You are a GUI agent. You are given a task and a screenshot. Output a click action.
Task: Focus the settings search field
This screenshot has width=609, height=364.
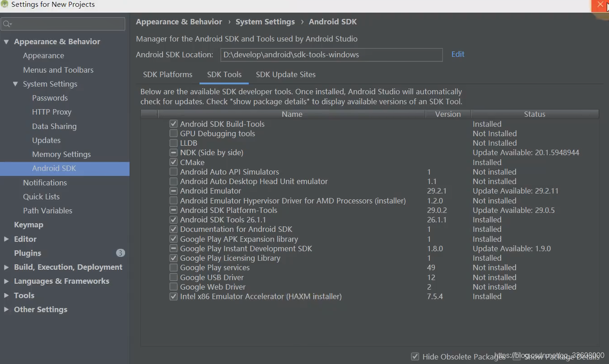pos(63,24)
